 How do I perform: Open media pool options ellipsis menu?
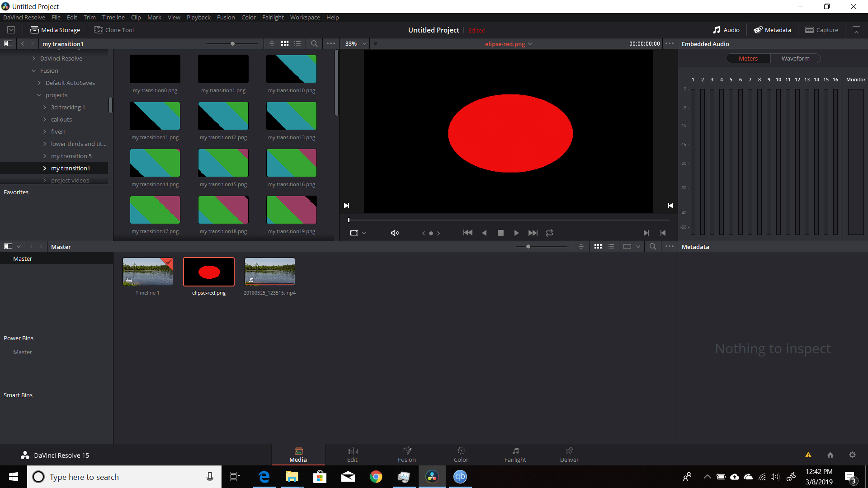click(x=670, y=247)
